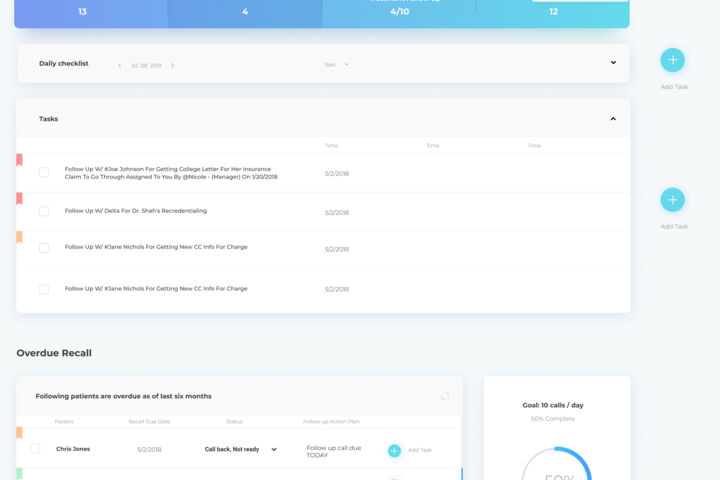
Task: Click the plus icon in Chris Jones row
Action: click(394, 451)
